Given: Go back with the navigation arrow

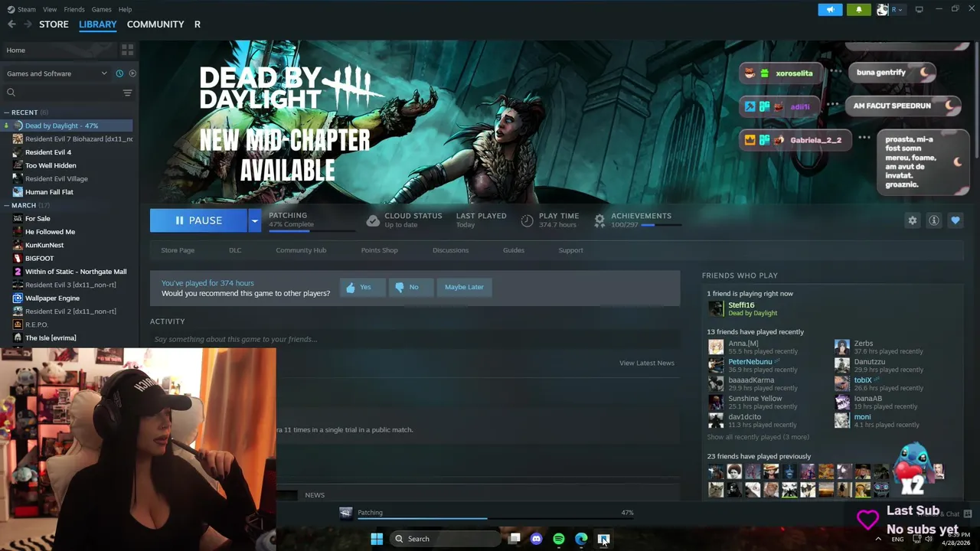Looking at the screenshot, I should pyautogui.click(x=11, y=24).
